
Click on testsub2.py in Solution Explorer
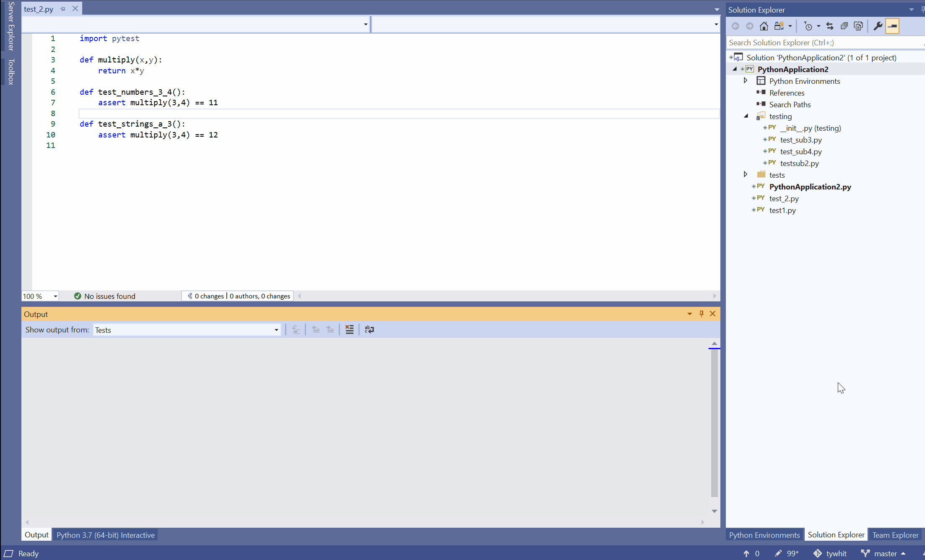(799, 163)
